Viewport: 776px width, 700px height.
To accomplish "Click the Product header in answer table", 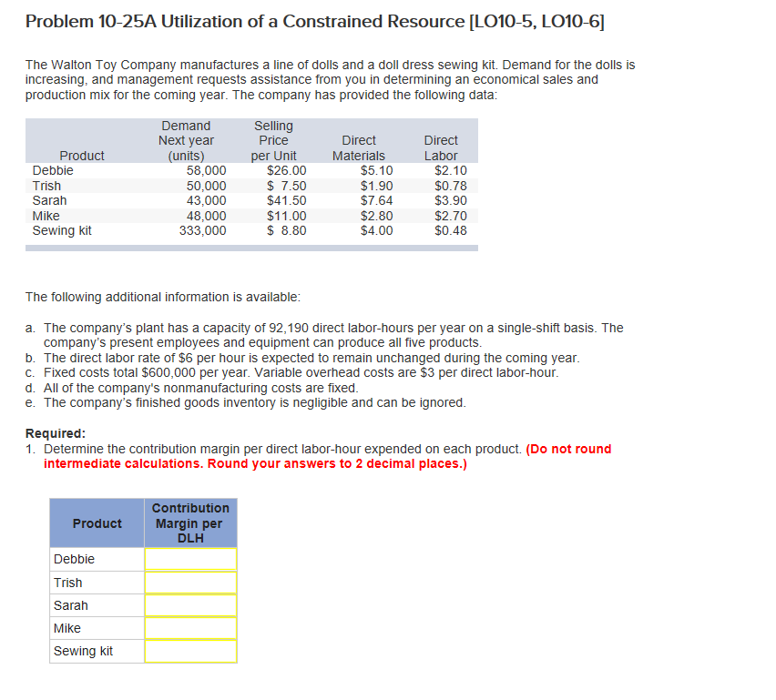I will click(97, 522).
